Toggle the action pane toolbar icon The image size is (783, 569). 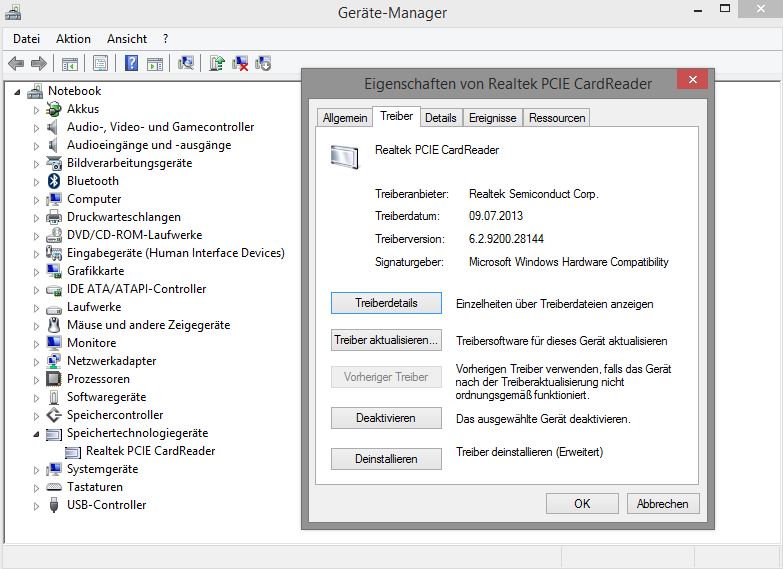coord(155,63)
